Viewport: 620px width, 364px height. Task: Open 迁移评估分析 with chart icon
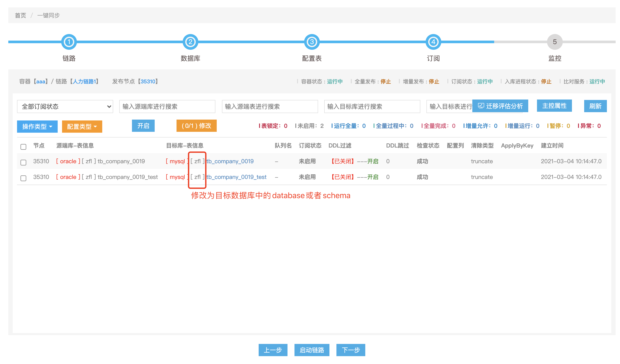[501, 106]
